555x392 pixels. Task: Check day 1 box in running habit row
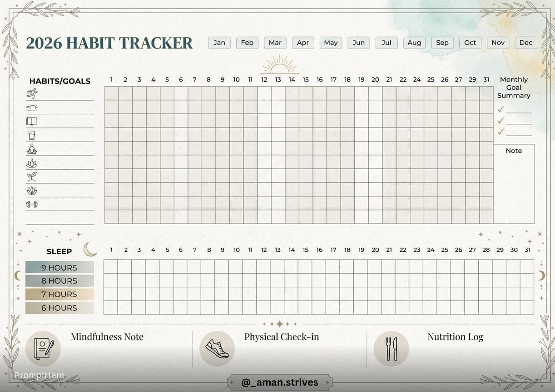coord(112,93)
